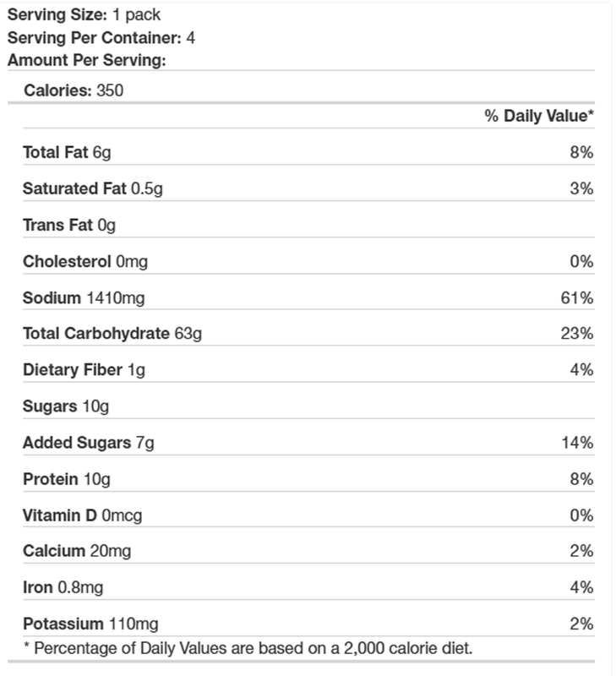This screenshot has height=676, width=616.
Task: Select the Total Fat 6g row
Action: coord(308,153)
